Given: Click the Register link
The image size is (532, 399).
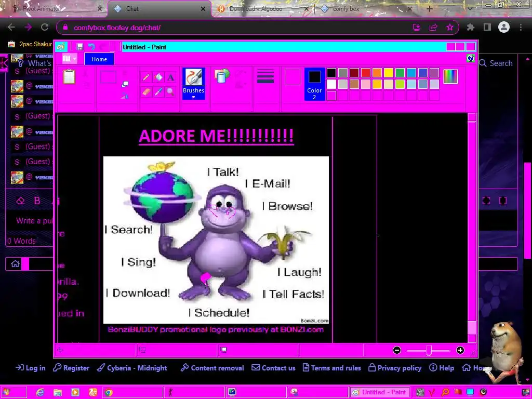Looking at the screenshot, I should click(71, 368).
